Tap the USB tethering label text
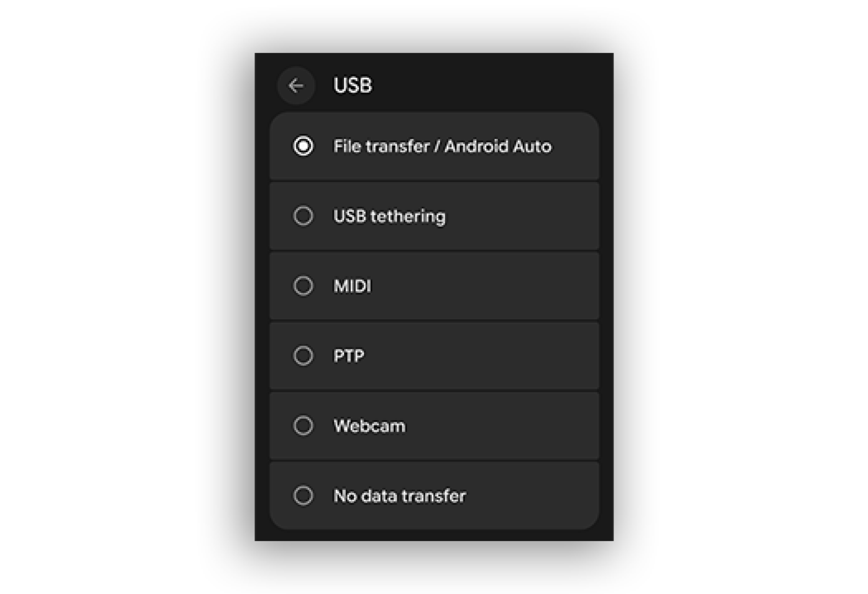868x594 pixels. pyautogui.click(x=389, y=216)
